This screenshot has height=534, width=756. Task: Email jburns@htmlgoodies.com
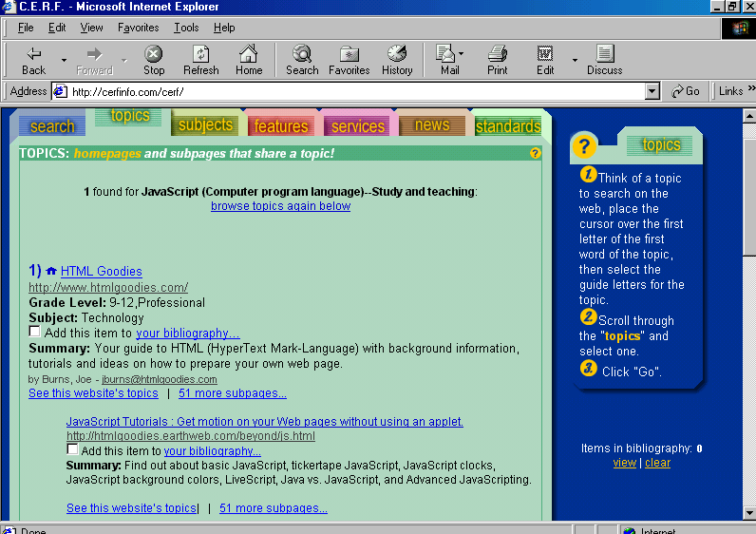(160, 380)
